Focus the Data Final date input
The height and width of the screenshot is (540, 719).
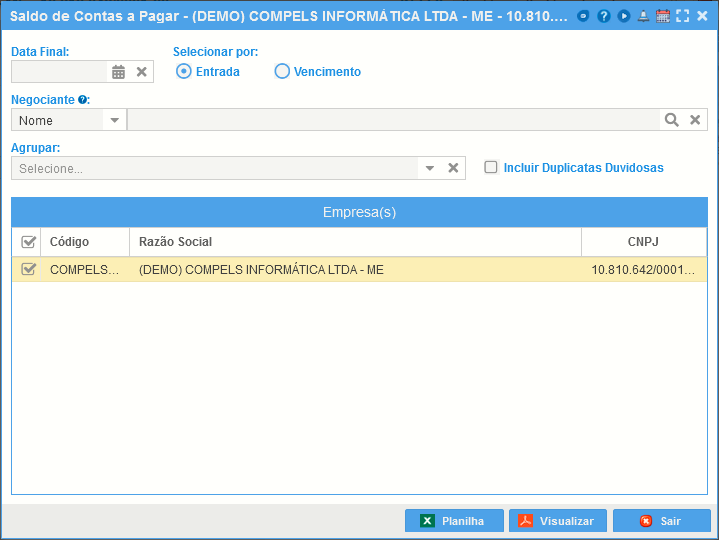coord(60,72)
